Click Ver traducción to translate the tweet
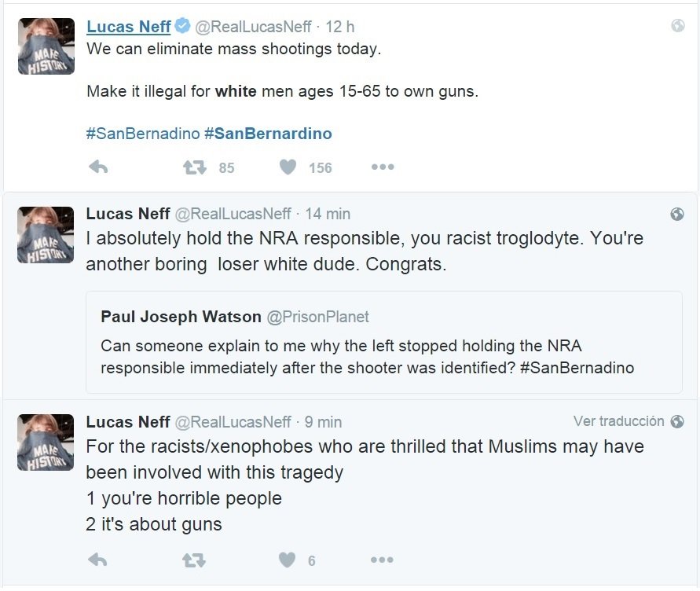Screen dimensions: 700x591 (x=618, y=421)
